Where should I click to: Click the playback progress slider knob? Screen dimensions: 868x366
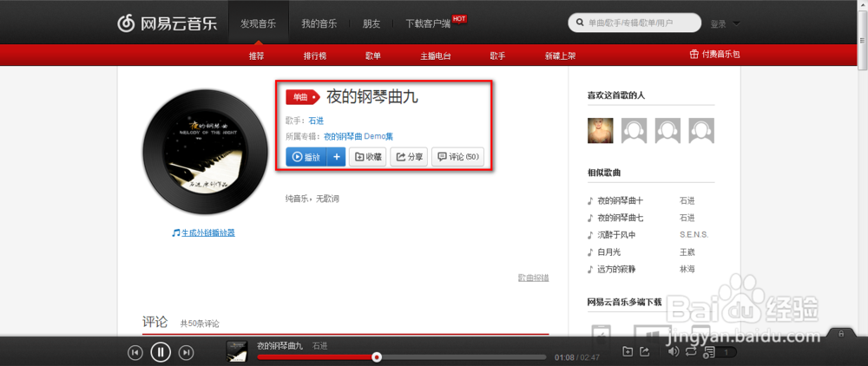coord(377,357)
